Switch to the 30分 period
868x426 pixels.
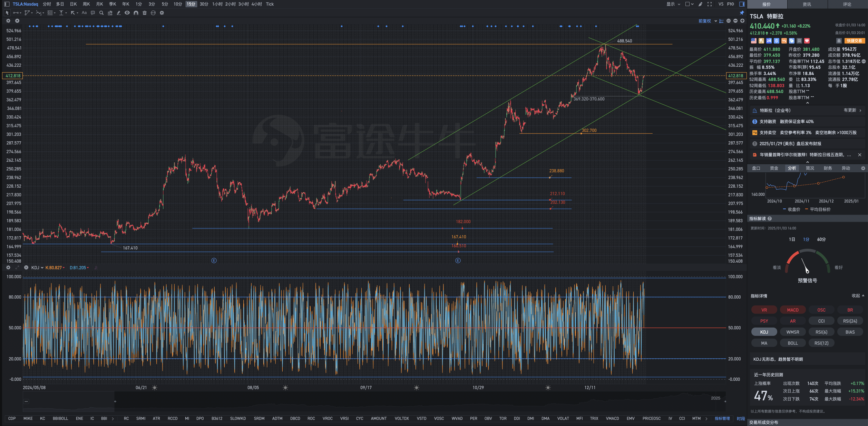[x=204, y=4]
